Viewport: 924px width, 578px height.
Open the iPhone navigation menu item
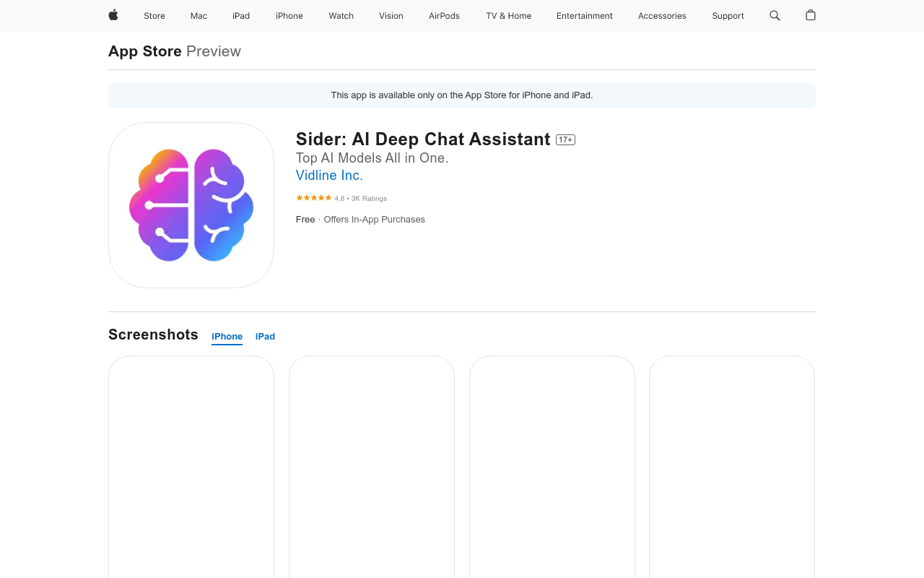click(x=289, y=16)
